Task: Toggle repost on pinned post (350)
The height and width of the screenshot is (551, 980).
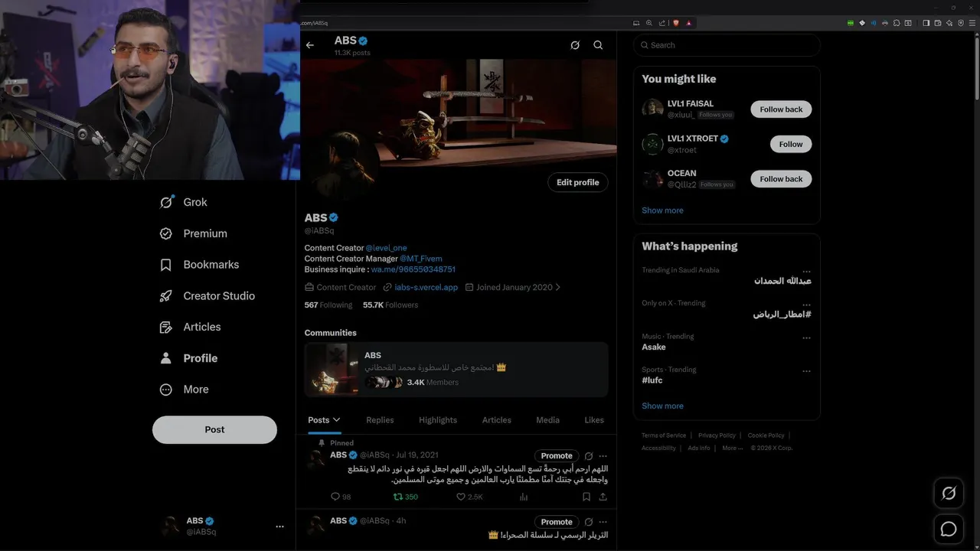Action: [x=405, y=497]
